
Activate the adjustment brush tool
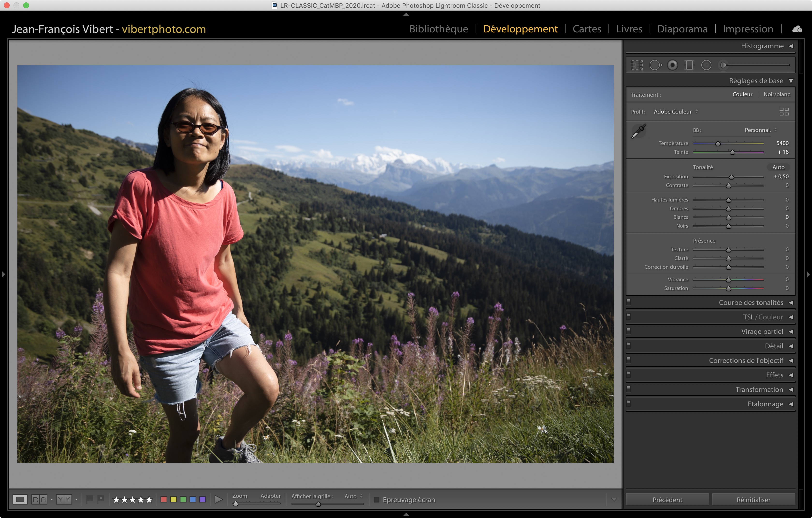click(724, 65)
